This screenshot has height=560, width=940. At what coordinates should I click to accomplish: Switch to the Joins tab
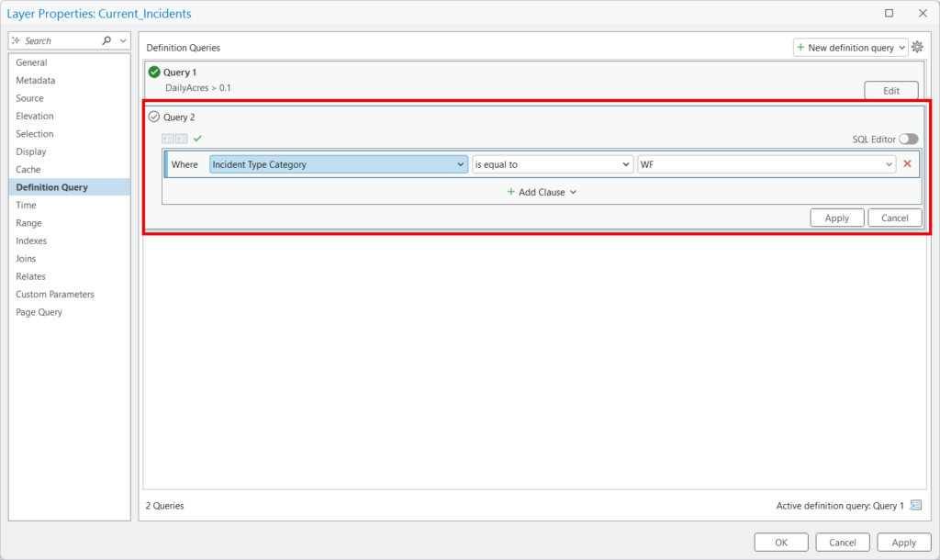point(26,258)
